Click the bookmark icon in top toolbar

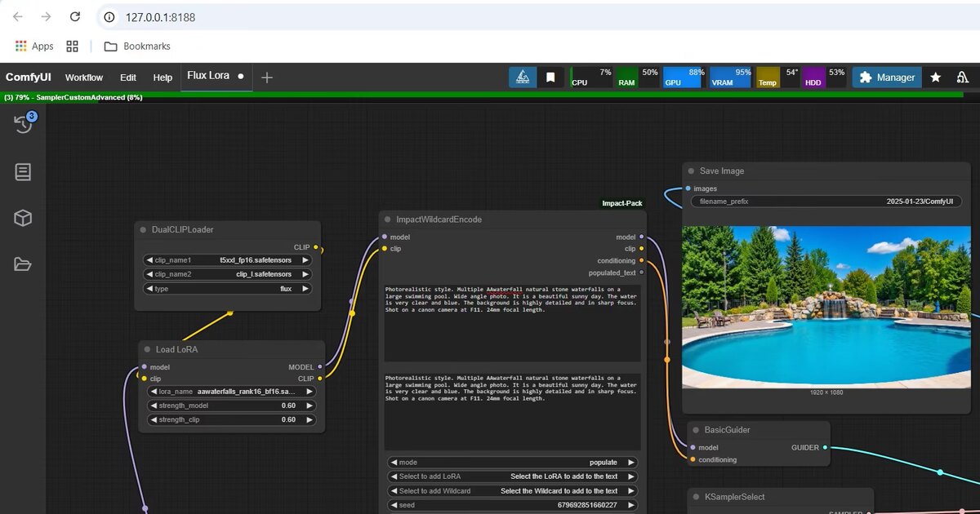tap(550, 78)
